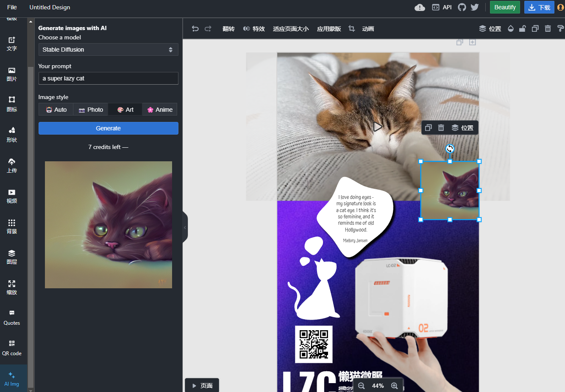Viewport: 565px width, 392px height.
Task: Open the 特效 (Effects) option
Action: (254, 29)
